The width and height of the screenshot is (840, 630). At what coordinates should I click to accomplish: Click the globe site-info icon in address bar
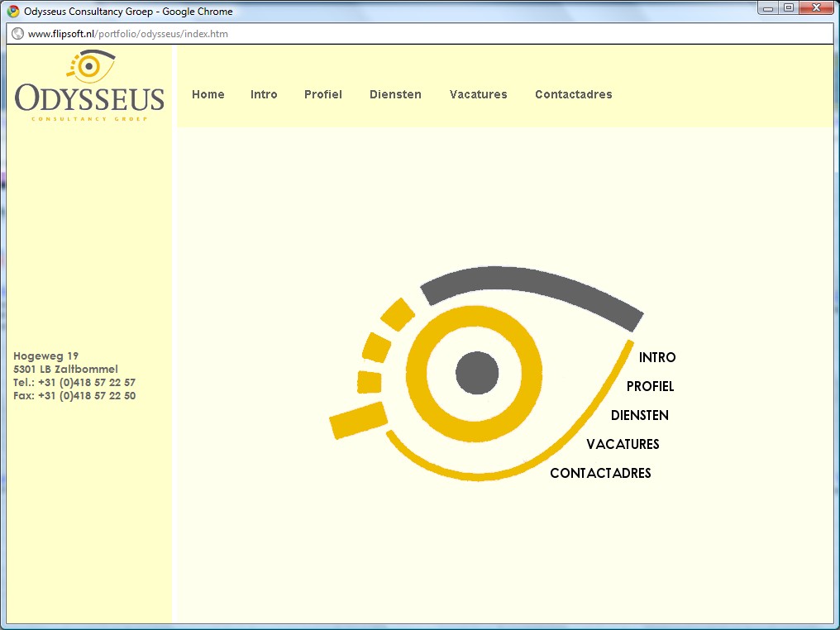pos(17,34)
